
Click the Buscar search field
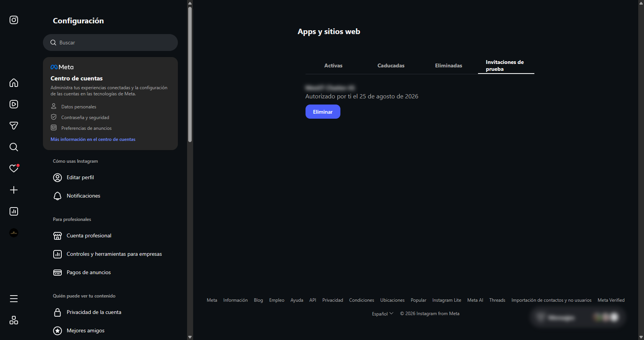(110, 42)
